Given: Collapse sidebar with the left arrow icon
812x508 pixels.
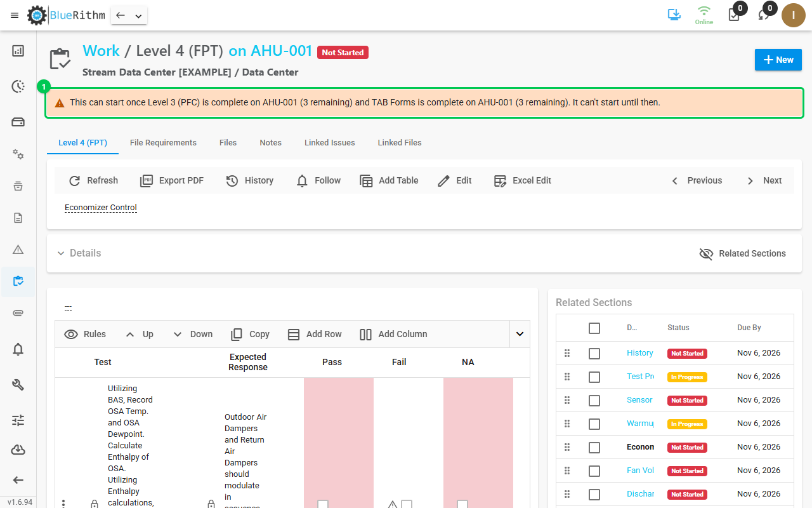Looking at the screenshot, I should click(x=18, y=480).
